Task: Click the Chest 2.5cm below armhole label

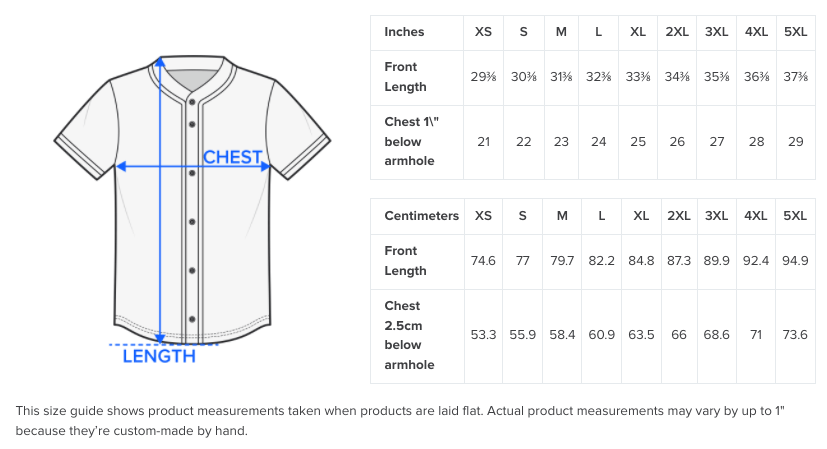Action: coord(409,335)
